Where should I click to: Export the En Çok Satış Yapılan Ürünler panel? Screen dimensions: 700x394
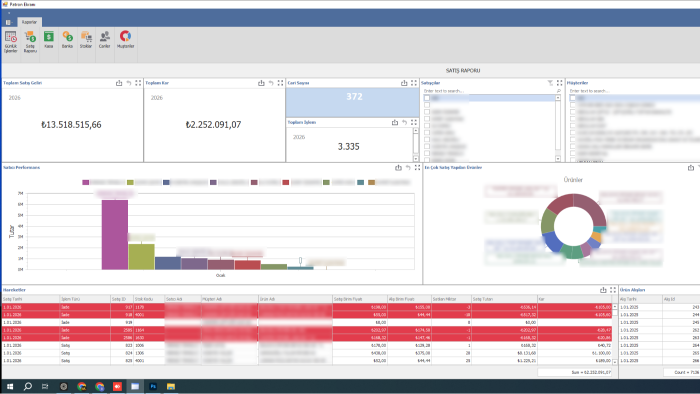(691, 168)
